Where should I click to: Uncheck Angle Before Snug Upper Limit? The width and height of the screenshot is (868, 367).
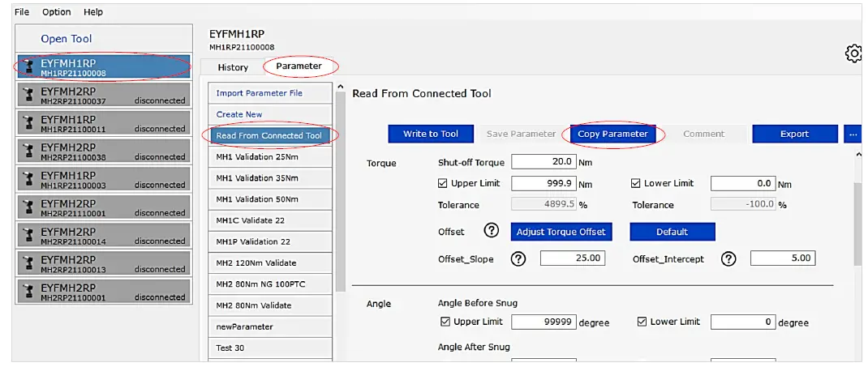point(444,322)
